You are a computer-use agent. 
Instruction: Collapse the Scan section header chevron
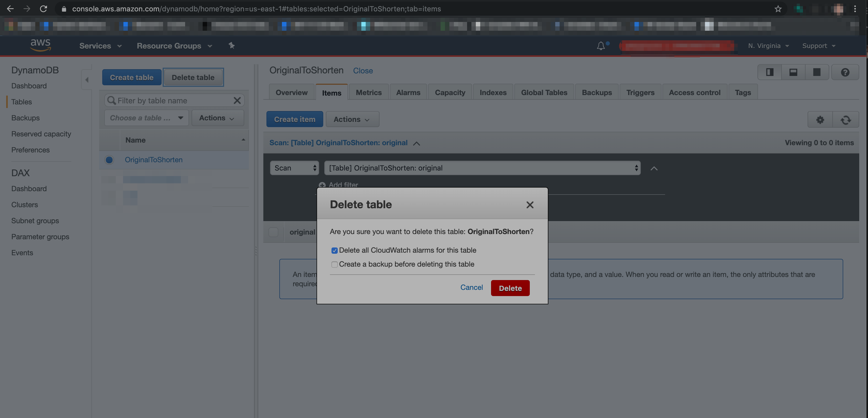point(416,143)
